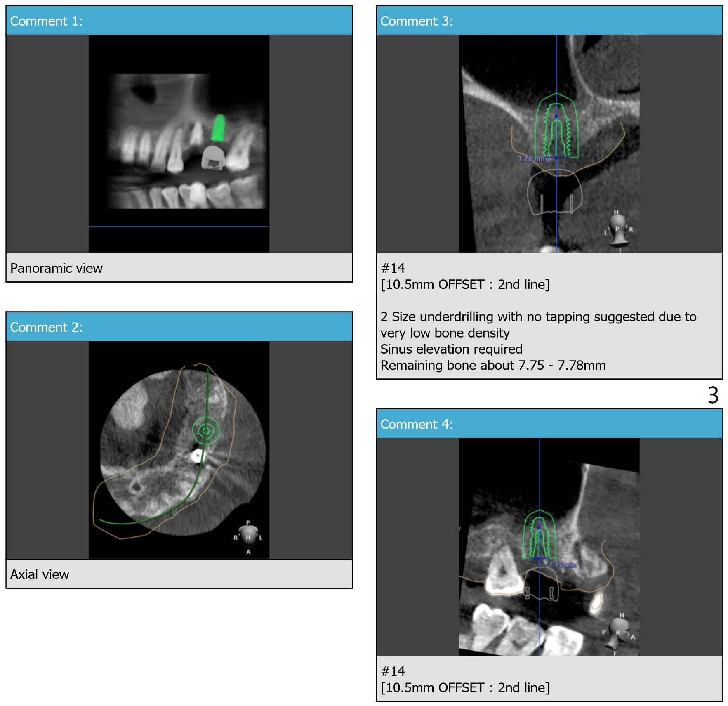Screen dimensions: 728x706
Task: Click the orientation head icon in Comment 3 image
Action: pyautogui.click(x=617, y=229)
